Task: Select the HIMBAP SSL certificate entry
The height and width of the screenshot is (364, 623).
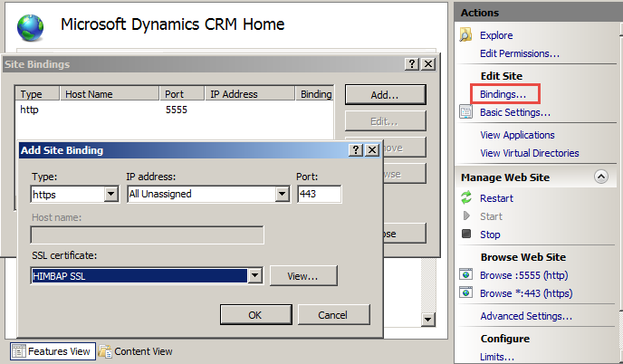Action: [139, 276]
